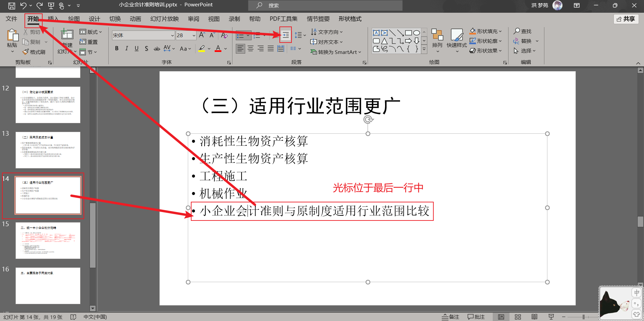Click the Share (共享) button
The height and width of the screenshot is (321, 644).
[626, 19]
